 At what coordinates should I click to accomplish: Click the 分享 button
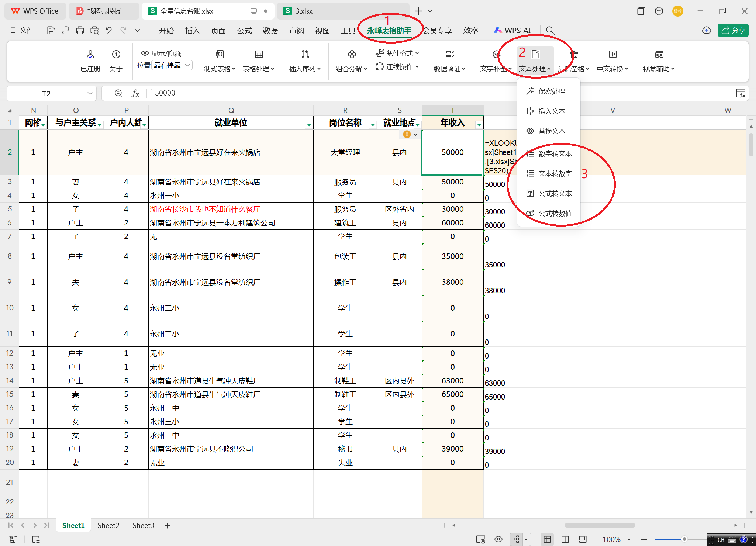733,30
